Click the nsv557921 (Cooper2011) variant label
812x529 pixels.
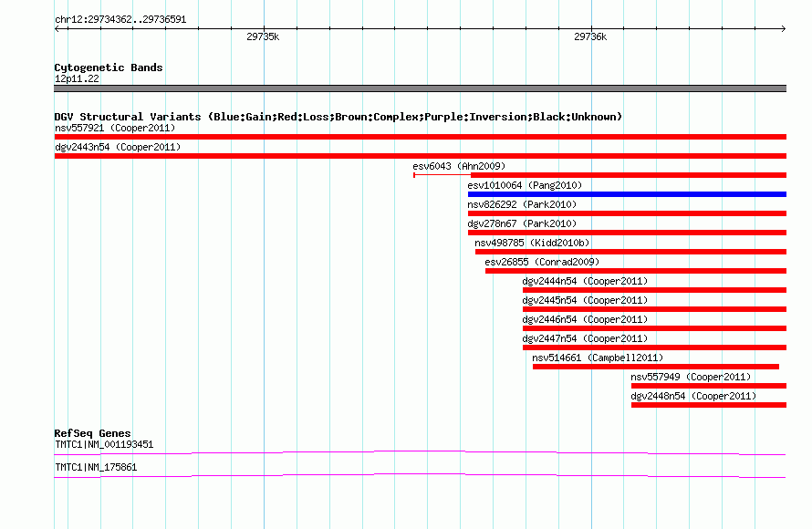click(115, 128)
